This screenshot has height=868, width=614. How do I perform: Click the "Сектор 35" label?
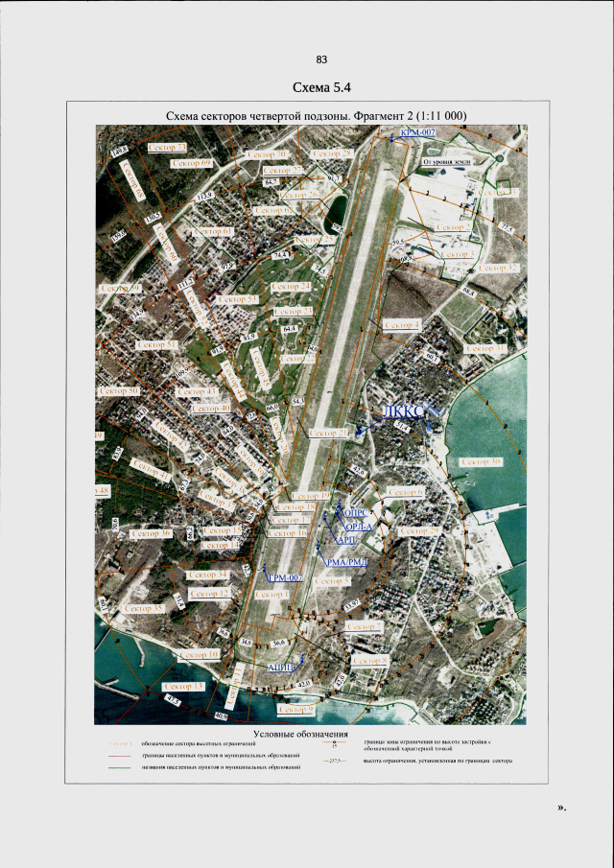coord(144,608)
